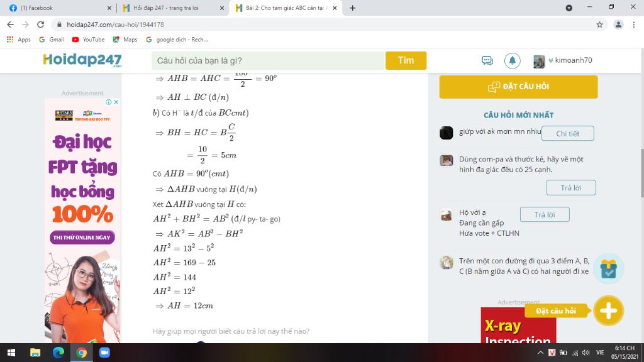The image size is (644, 362).
Task: Open File Explorer from taskbar
Action: 35,353
